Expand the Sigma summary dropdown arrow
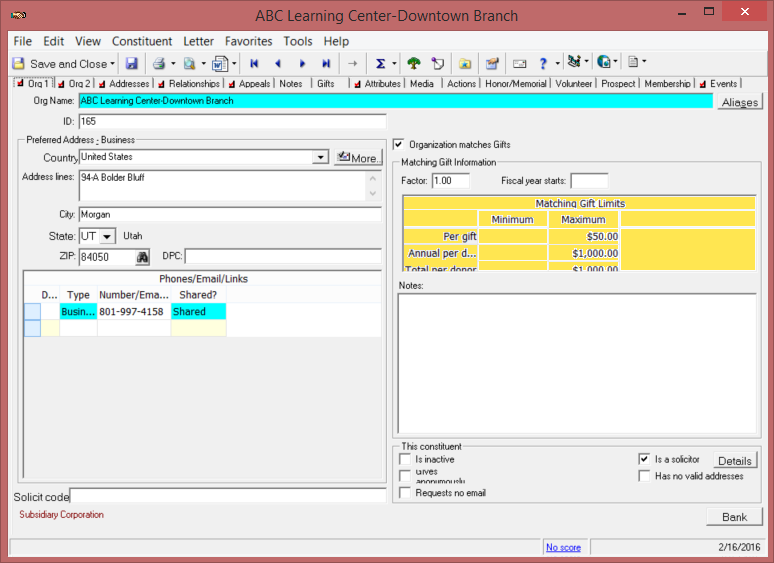The width and height of the screenshot is (774, 563). (x=394, y=63)
